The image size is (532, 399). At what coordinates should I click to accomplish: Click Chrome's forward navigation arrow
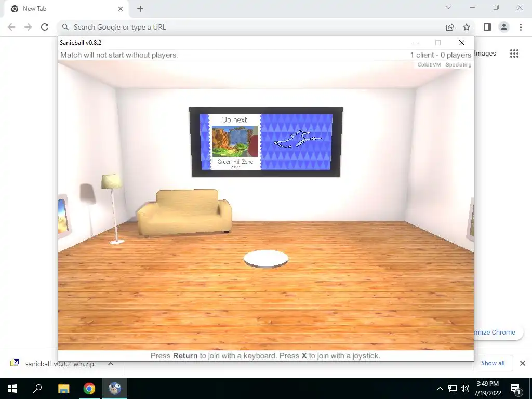(28, 27)
